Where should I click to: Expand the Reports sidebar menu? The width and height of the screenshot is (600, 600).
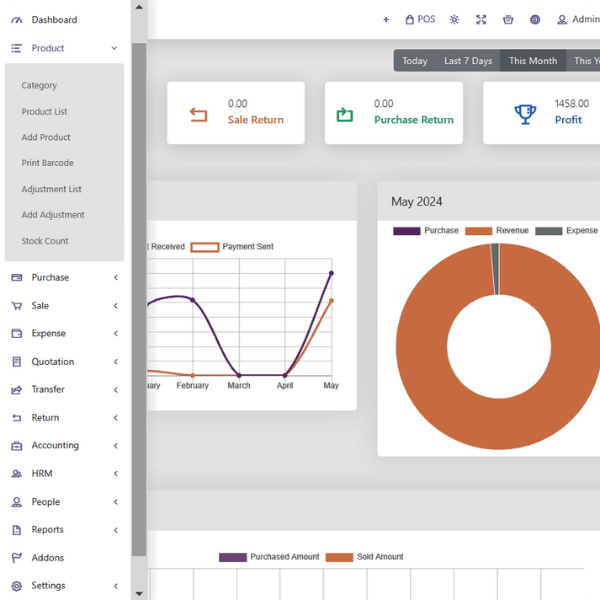pyautogui.click(x=115, y=530)
